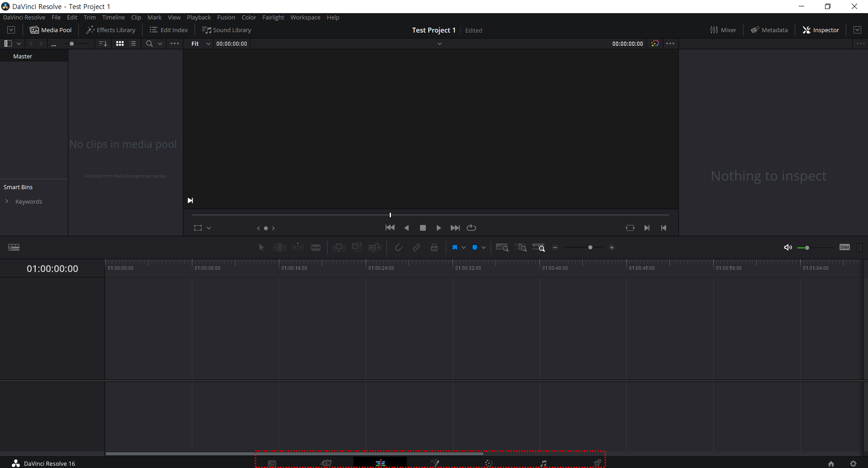Open File menu
The image size is (868, 468).
(56, 17)
